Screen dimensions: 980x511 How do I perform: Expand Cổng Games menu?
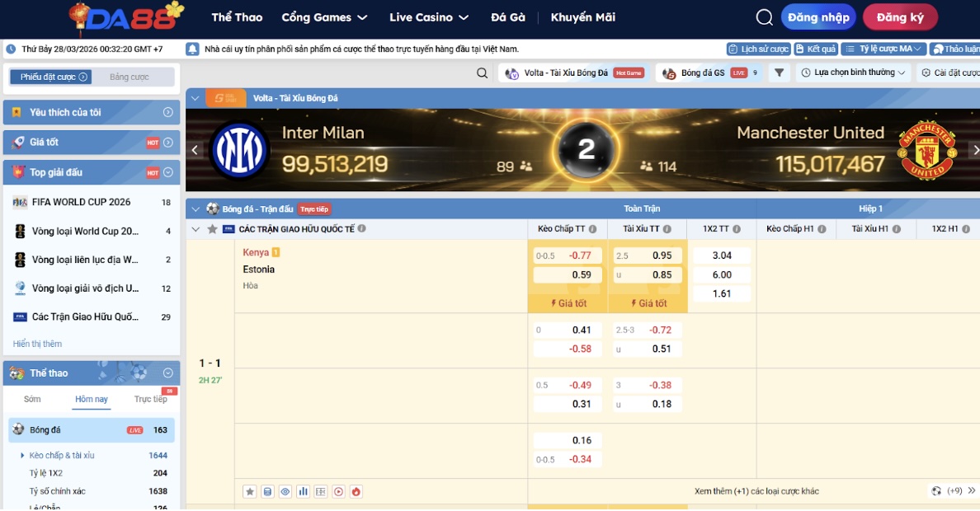click(x=324, y=17)
